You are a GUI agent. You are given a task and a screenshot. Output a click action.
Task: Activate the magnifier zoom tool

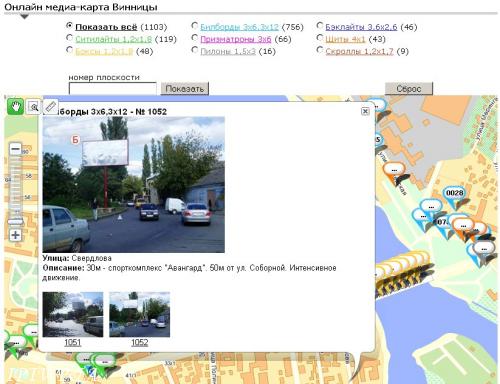(33, 107)
